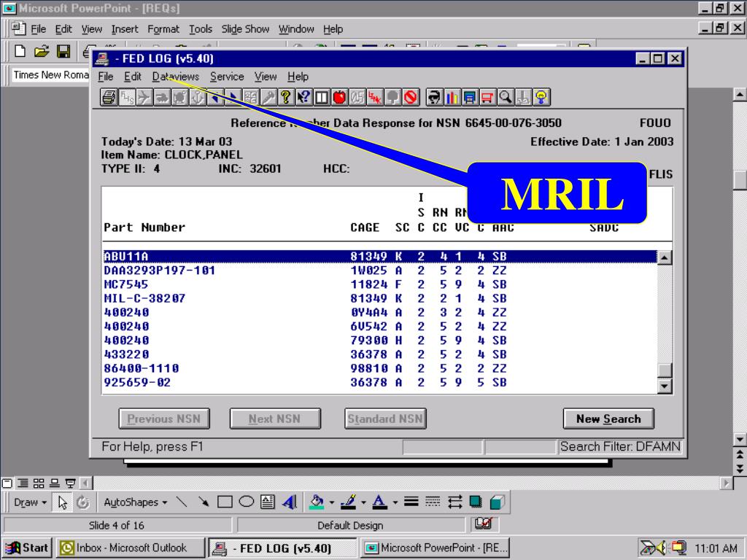Image resolution: width=747 pixels, height=560 pixels.
Task: Click the Save disk icon in PowerPoint
Action: 63,51
